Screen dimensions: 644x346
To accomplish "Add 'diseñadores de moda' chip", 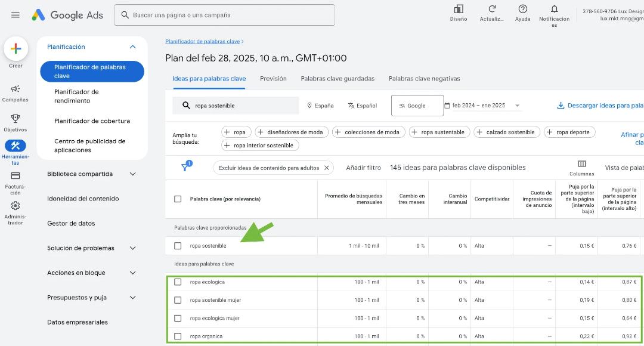I will pyautogui.click(x=292, y=132).
